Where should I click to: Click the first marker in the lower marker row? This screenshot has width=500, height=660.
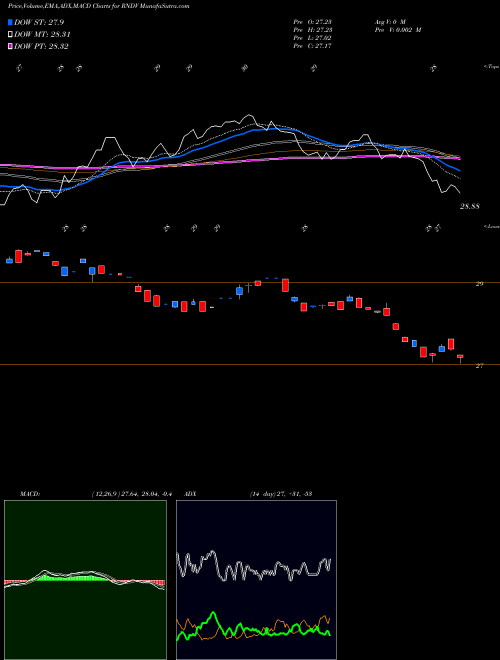click(65, 229)
